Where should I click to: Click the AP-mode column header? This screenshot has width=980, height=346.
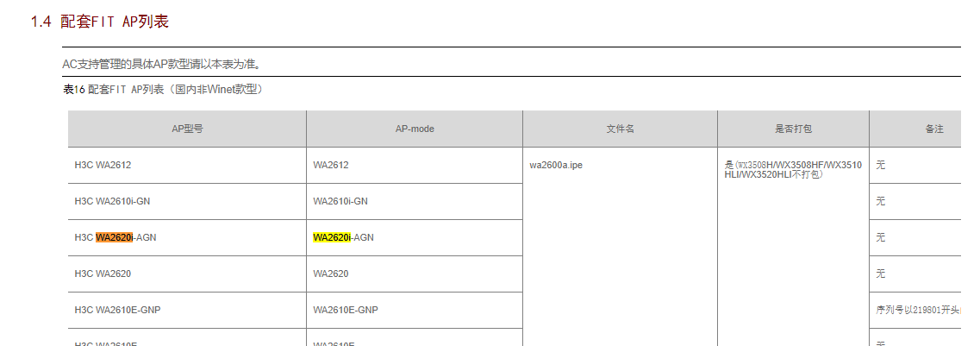(x=415, y=129)
